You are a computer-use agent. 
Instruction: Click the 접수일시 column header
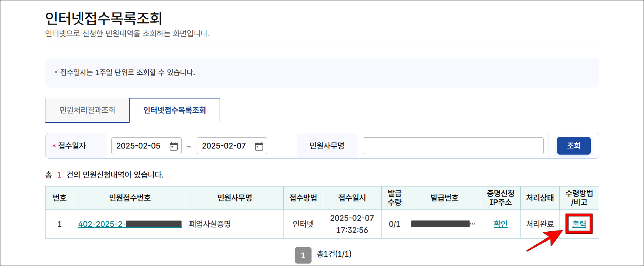(x=352, y=198)
